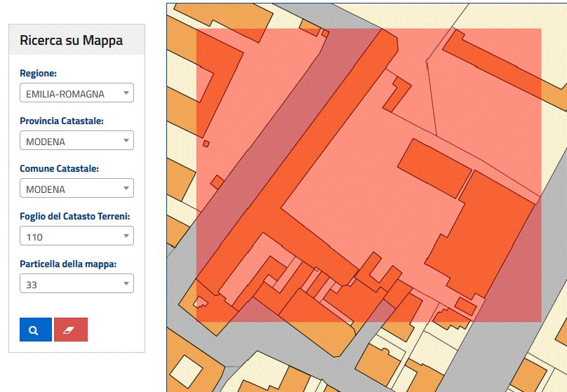Viewport: 567px width, 392px height.
Task: Open the Regione dropdown showing EMILIA-ROMAGNA
Action: pyautogui.click(x=76, y=93)
